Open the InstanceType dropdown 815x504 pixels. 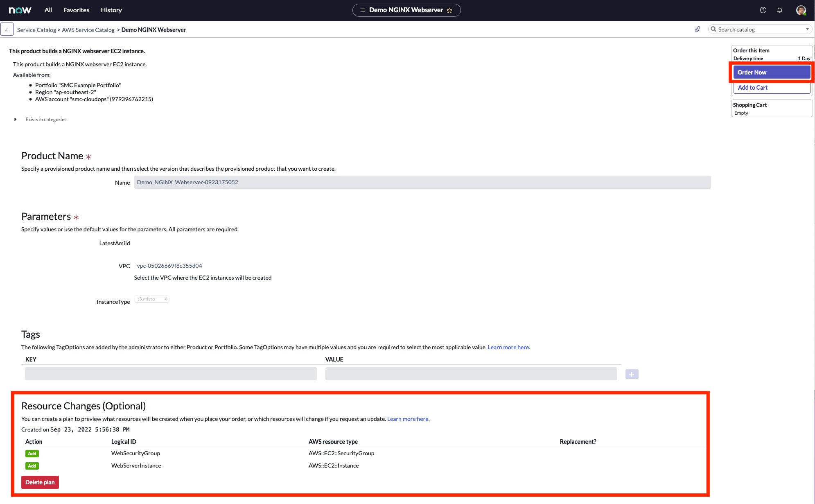(x=152, y=299)
